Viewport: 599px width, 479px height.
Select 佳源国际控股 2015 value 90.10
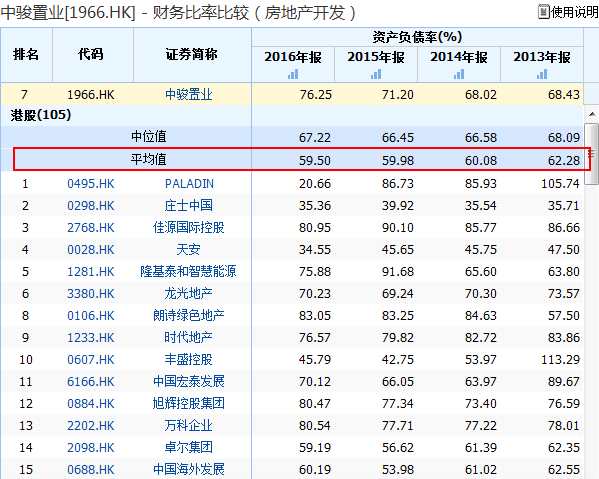click(398, 228)
